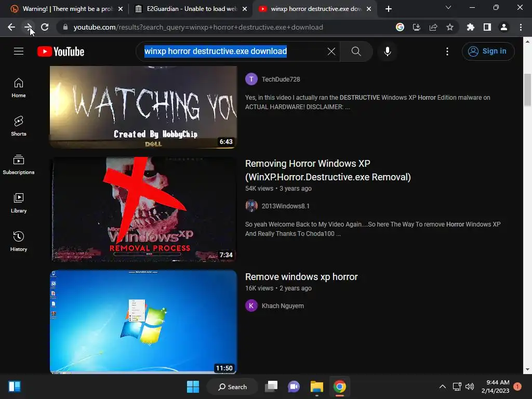Viewport: 532px width, 399px height.
Task: Open the Extensions puzzle icon
Action: (x=471, y=27)
